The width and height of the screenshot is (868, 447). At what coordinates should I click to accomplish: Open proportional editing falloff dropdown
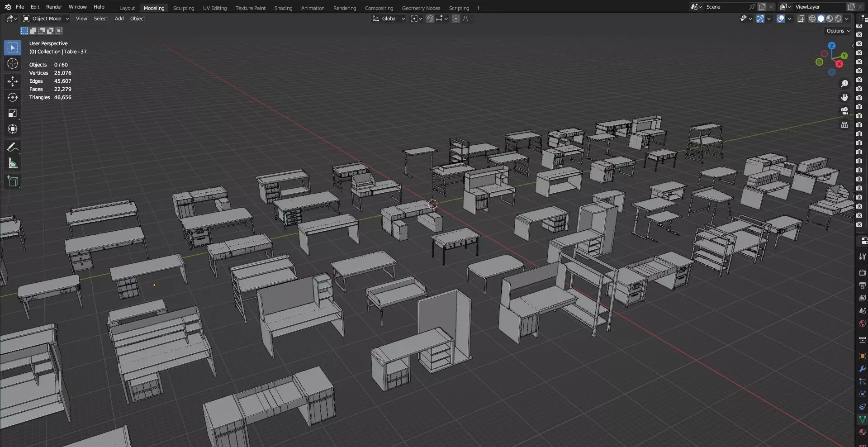pyautogui.click(x=468, y=19)
